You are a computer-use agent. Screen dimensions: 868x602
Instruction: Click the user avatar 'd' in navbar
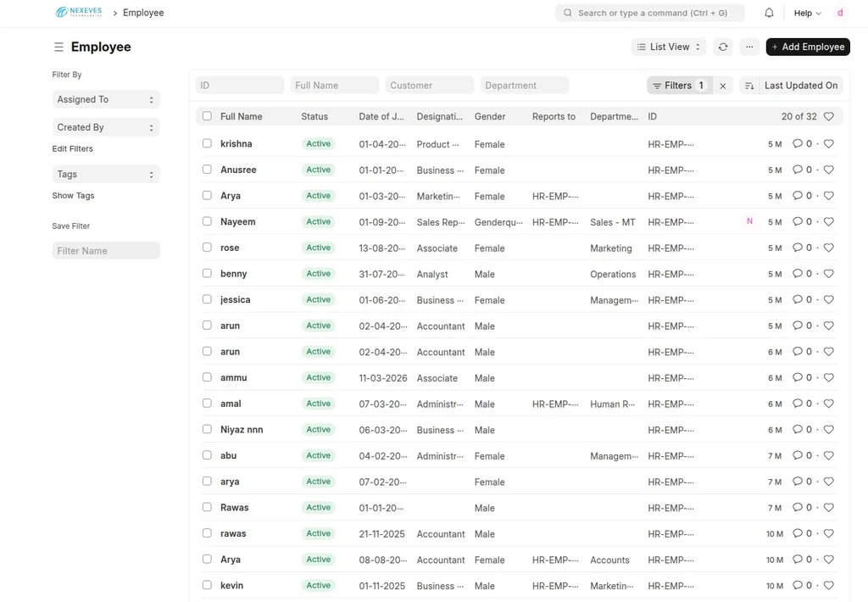click(840, 13)
